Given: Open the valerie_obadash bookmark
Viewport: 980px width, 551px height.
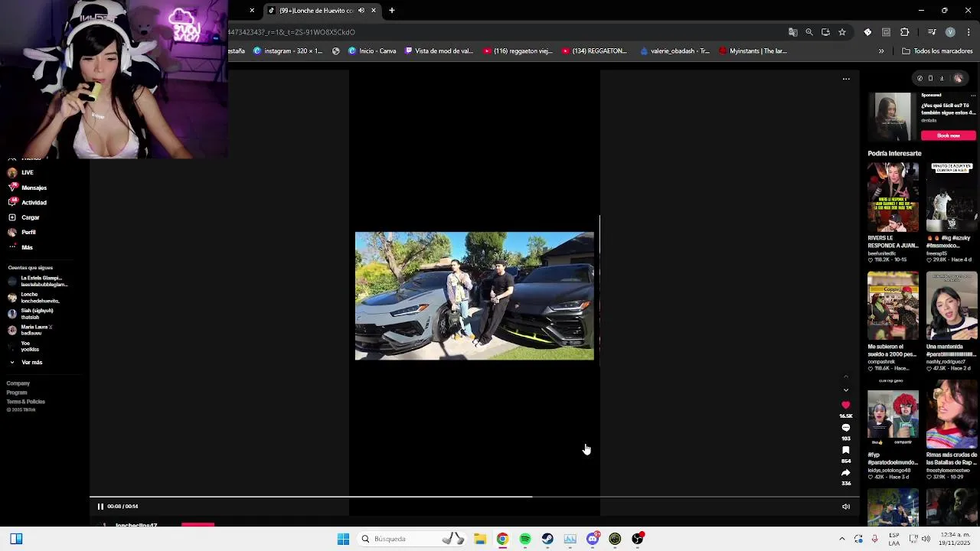Looking at the screenshot, I should point(675,51).
